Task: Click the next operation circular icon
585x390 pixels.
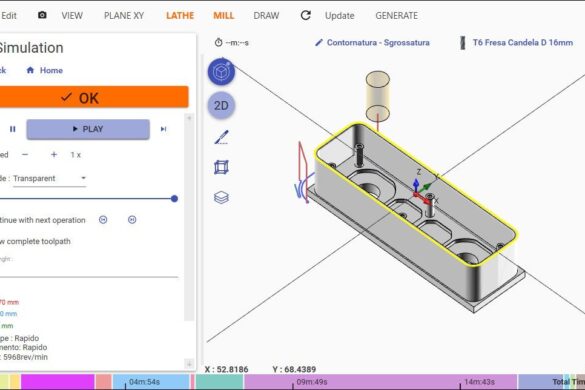Action: click(x=132, y=220)
